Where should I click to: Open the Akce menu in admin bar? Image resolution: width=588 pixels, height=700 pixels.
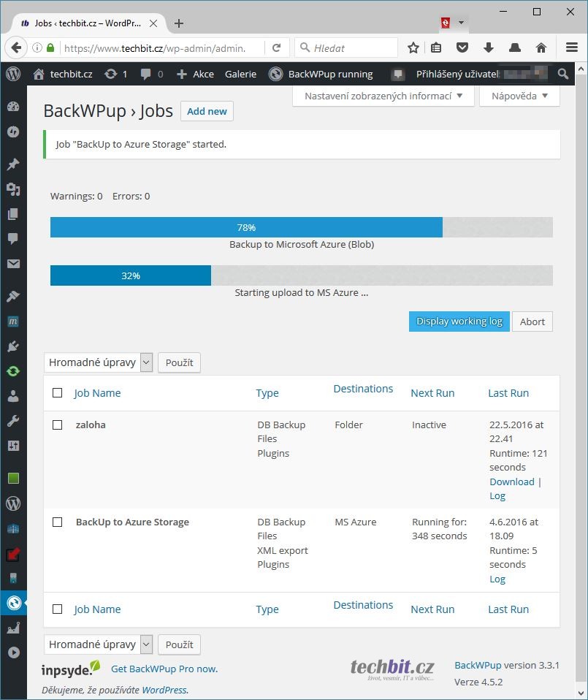coord(196,74)
